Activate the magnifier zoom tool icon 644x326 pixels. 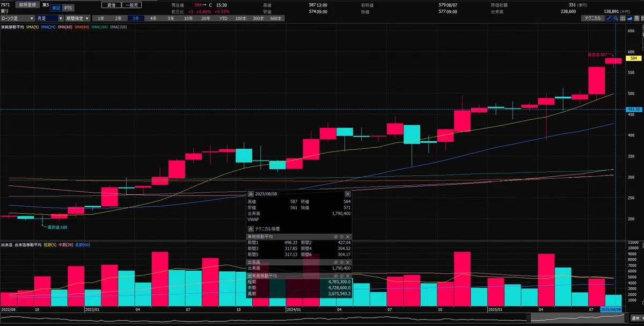coord(616,18)
